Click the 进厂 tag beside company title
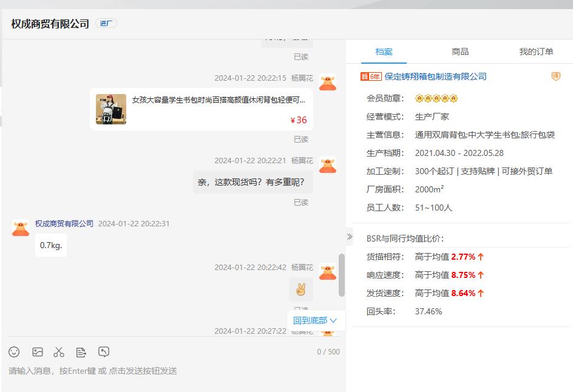Image resolution: width=573 pixels, height=392 pixels. pyautogui.click(x=106, y=24)
